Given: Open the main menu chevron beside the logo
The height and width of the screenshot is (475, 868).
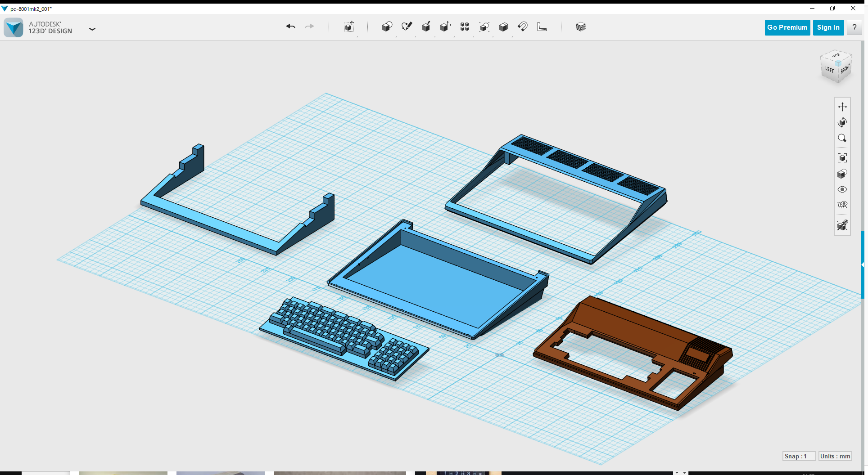Looking at the screenshot, I should (92, 29).
